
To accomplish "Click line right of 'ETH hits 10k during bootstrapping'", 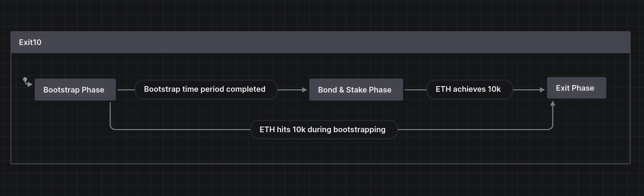I will (474, 130).
